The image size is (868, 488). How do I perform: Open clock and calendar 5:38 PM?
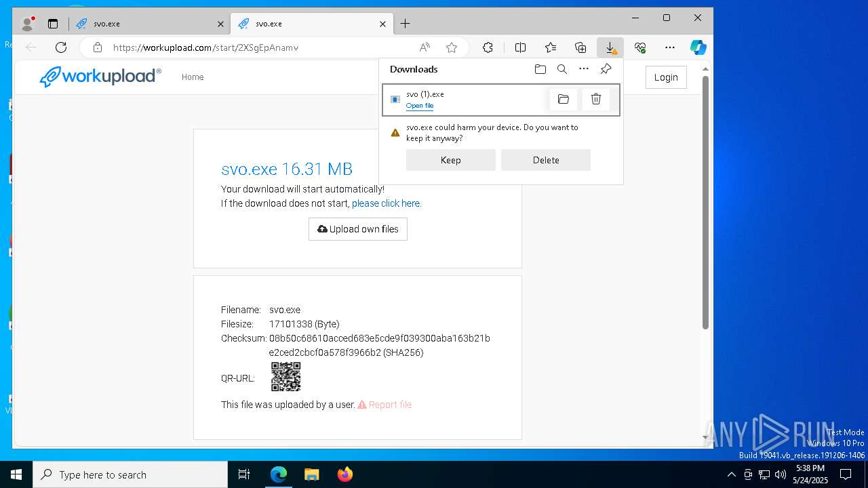pos(810,474)
